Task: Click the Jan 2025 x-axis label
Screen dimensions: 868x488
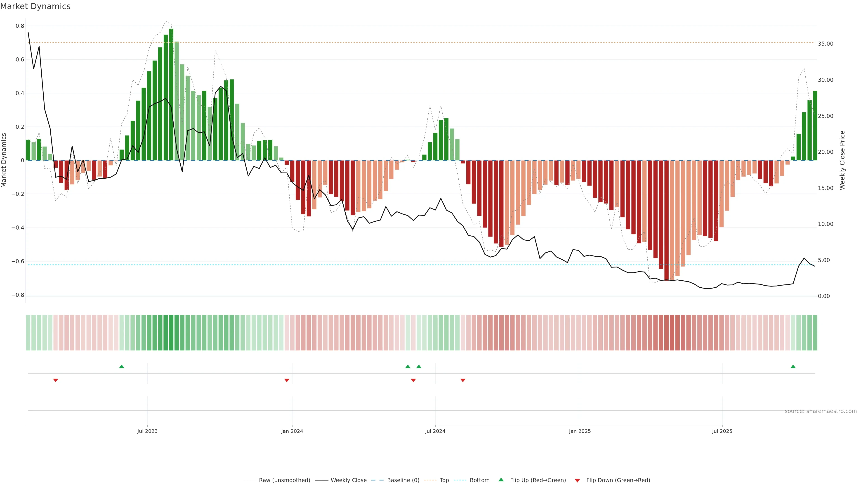Action: click(580, 431)
